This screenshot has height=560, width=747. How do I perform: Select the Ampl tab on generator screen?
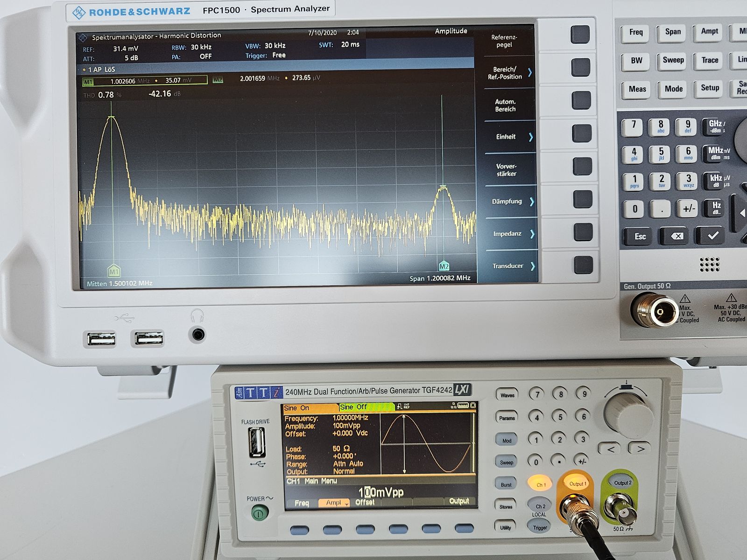[333, 503]
